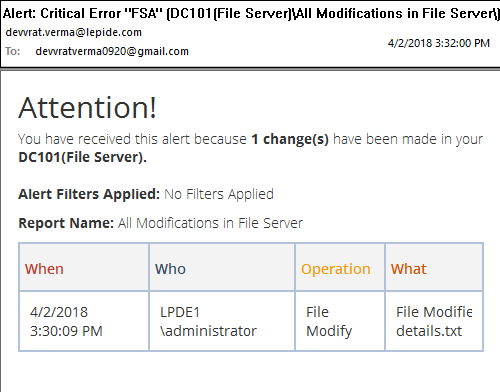Click the 'Alert Filters Applied:' label

89,194
